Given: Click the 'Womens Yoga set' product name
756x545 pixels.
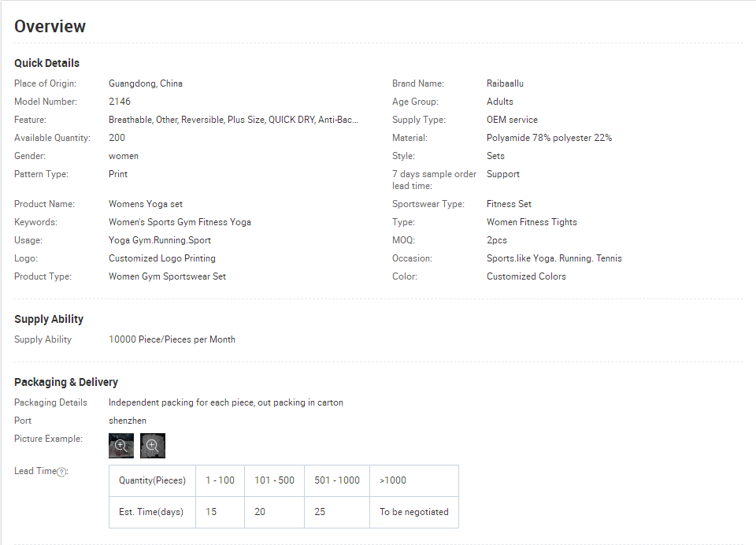Looking at the screenshot, I should tap(146, 204).
